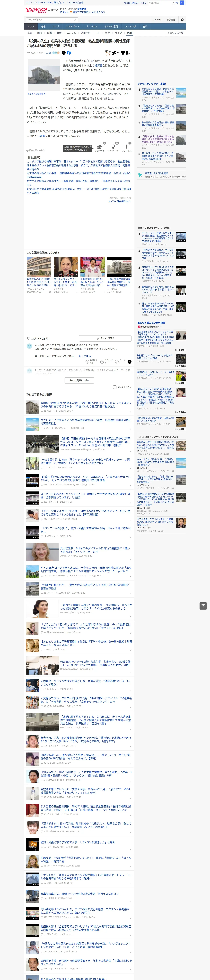Open the 'ライブ' navigation tab
The image size is (210, 980).
pyautogui.click(x=56, y=27)
